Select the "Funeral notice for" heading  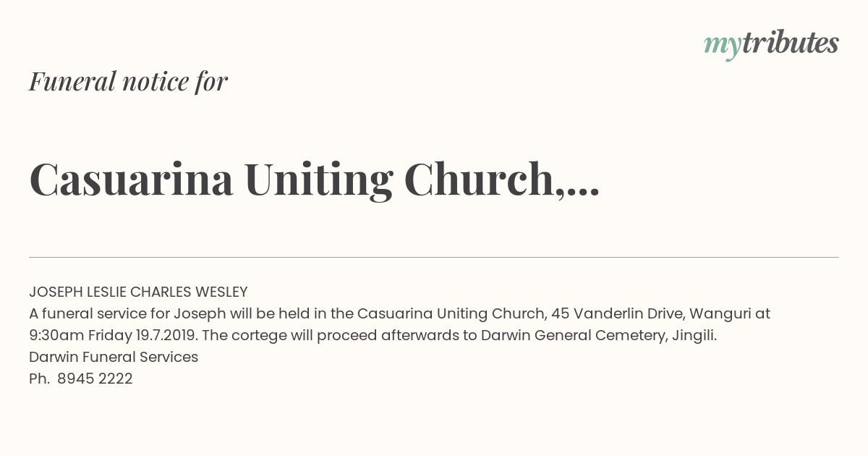pyautogui.click(x=128, y=81)
